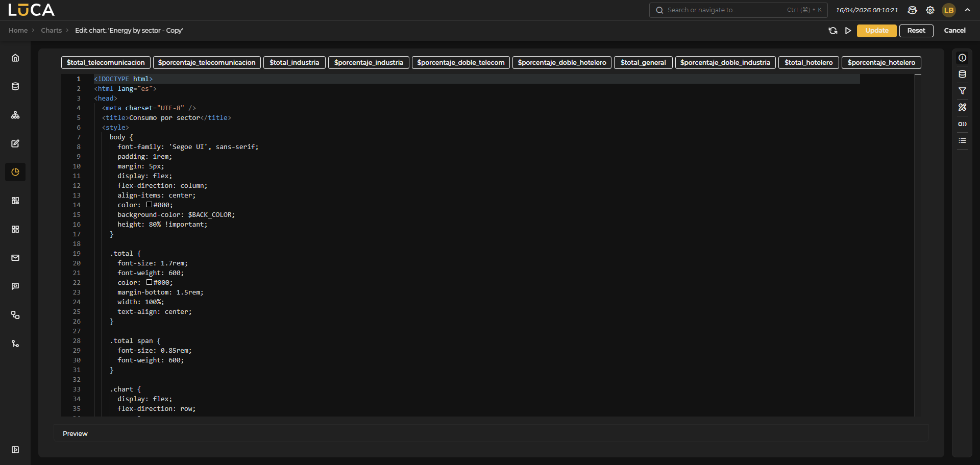Click the #000 color swatch on line 14
980x465 pixels.
(149, 205)
